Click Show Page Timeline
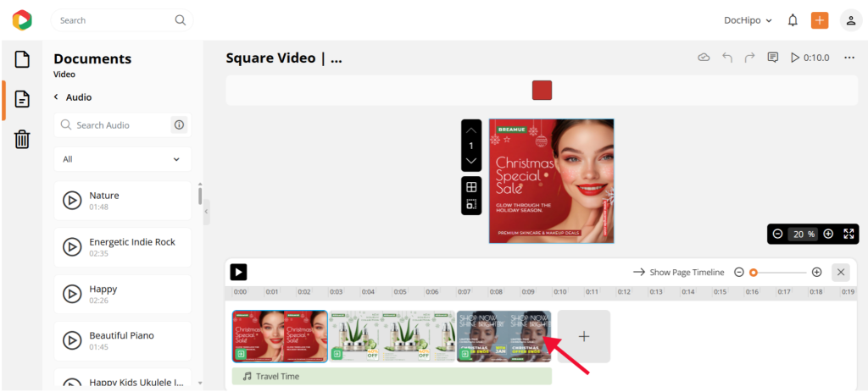Viewport: 868px width, 392px height. click(679, 272)
